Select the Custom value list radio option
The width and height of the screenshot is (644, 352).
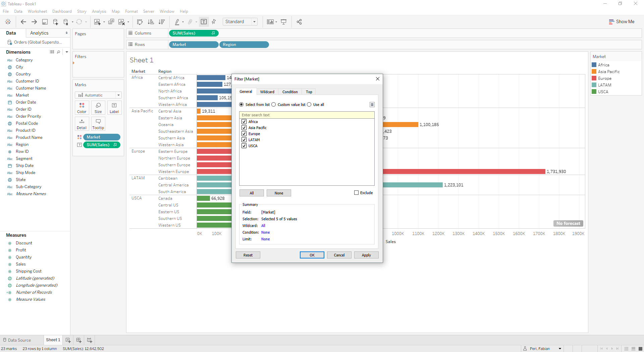tap(274, 105)
